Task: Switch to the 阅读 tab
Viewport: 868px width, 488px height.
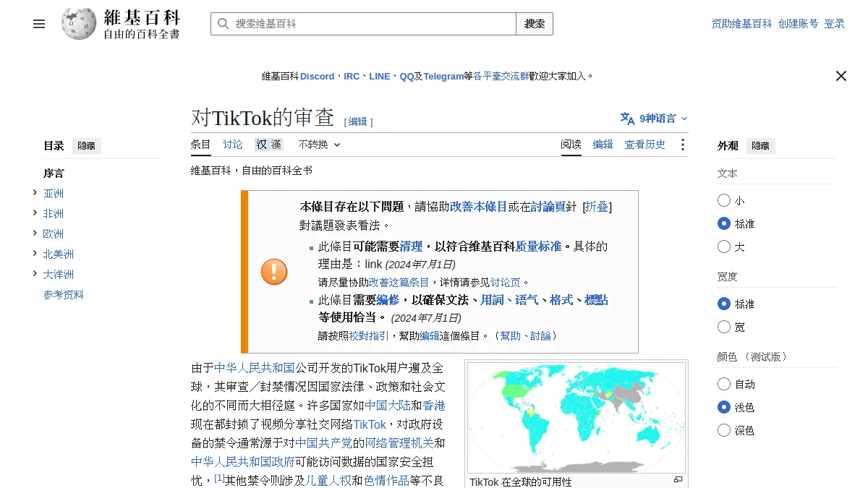Action: (x=571, y=145)
